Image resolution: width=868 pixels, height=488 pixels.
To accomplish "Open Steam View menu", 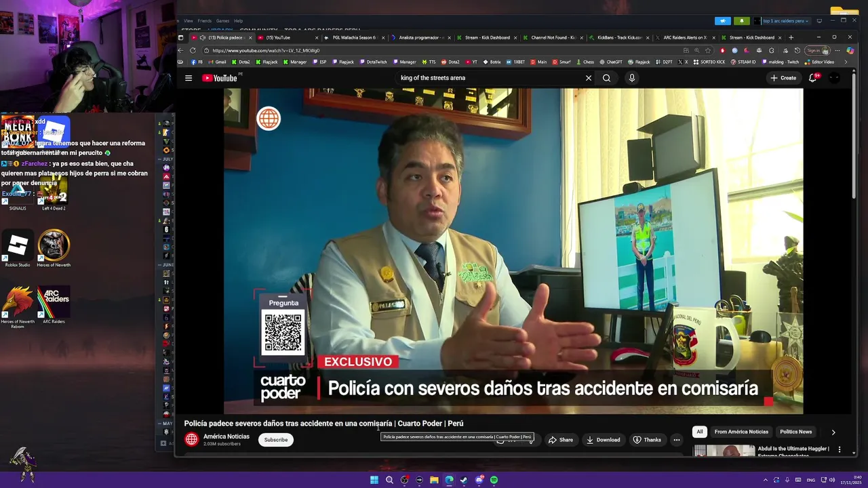I will [189, 21].
